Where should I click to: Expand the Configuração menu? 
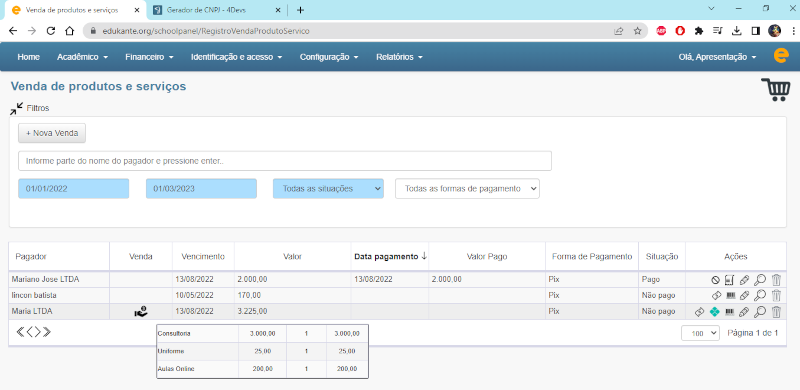(329, 57)
